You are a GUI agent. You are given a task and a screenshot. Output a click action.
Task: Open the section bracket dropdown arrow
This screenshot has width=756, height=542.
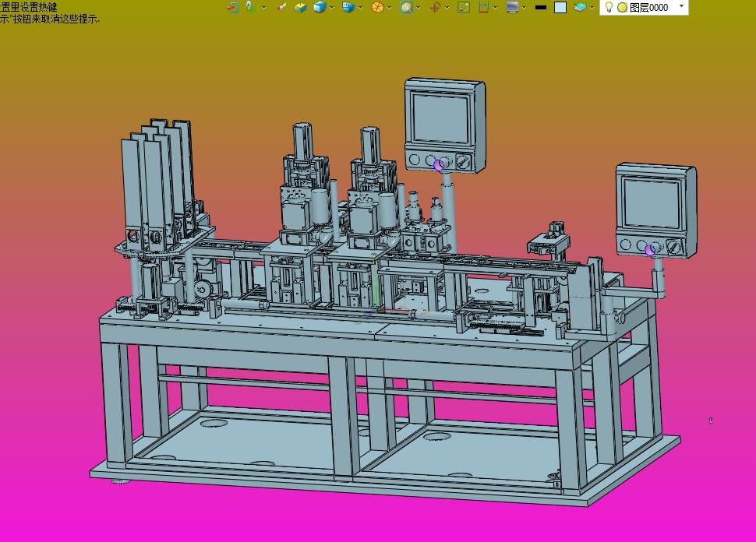[495, 8]
